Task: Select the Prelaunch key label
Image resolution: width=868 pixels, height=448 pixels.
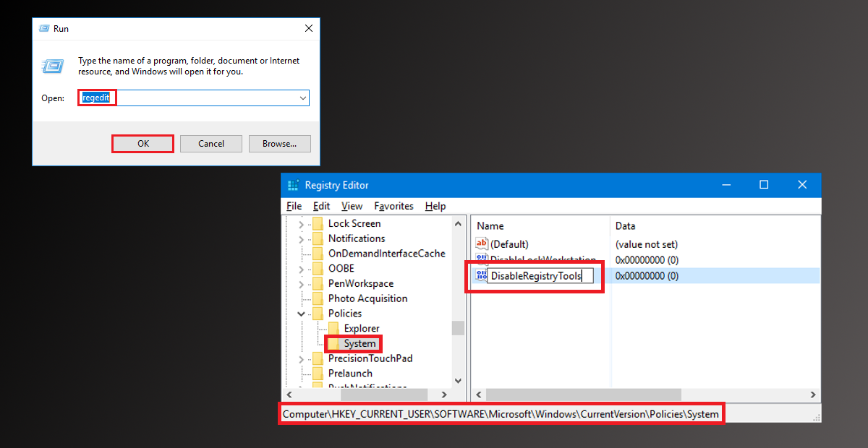Action: coord(350,374)
